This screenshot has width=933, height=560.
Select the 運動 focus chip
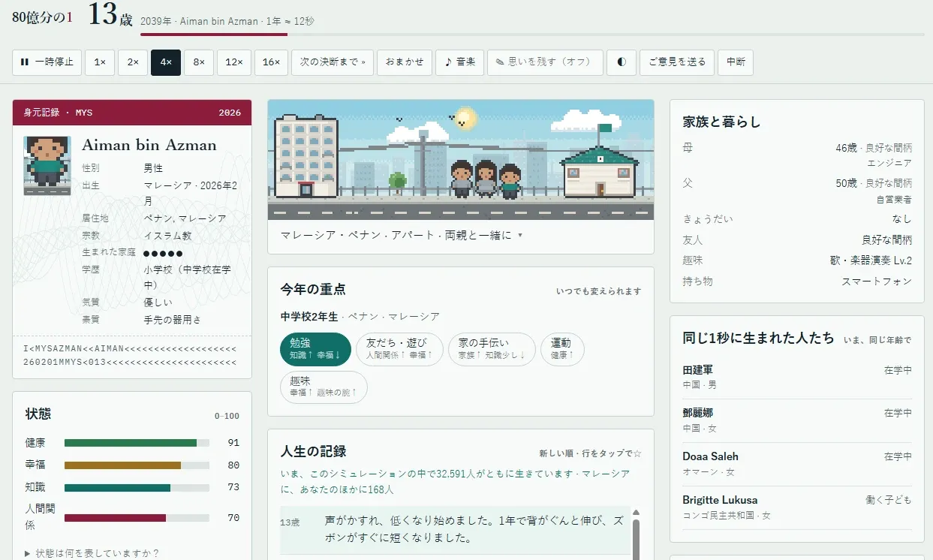562,349
